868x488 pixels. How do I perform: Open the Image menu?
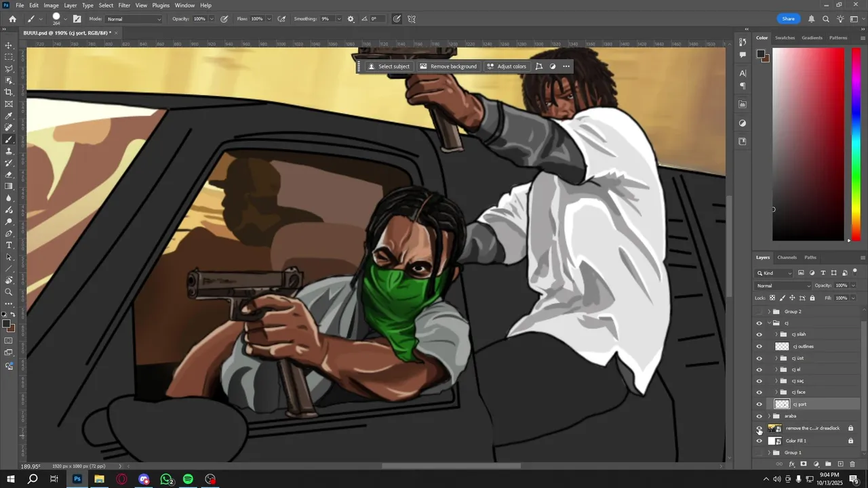coord(52,5)
